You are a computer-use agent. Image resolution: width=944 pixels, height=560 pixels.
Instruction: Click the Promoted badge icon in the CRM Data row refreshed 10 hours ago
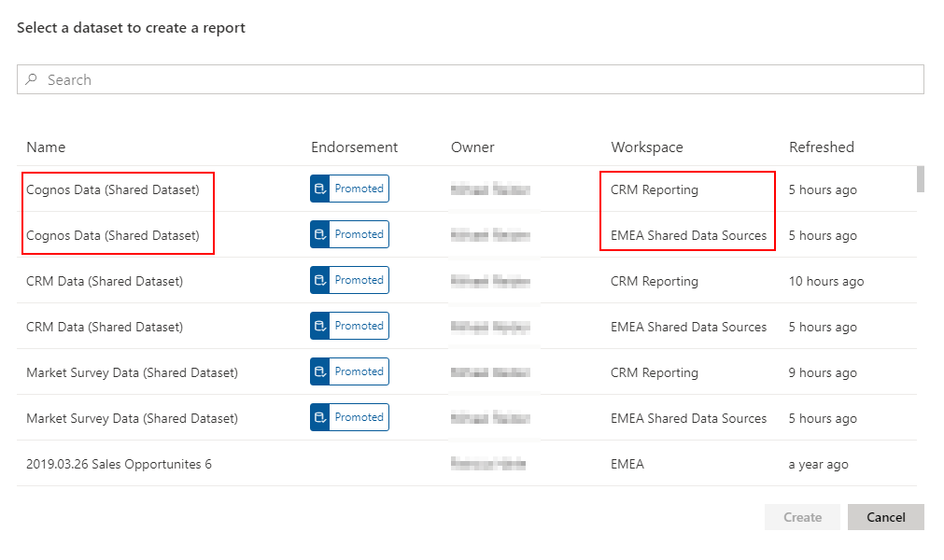319,280
